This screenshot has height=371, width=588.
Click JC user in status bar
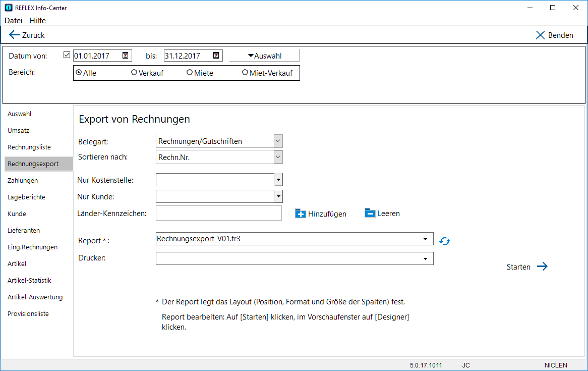coord(466,365)
